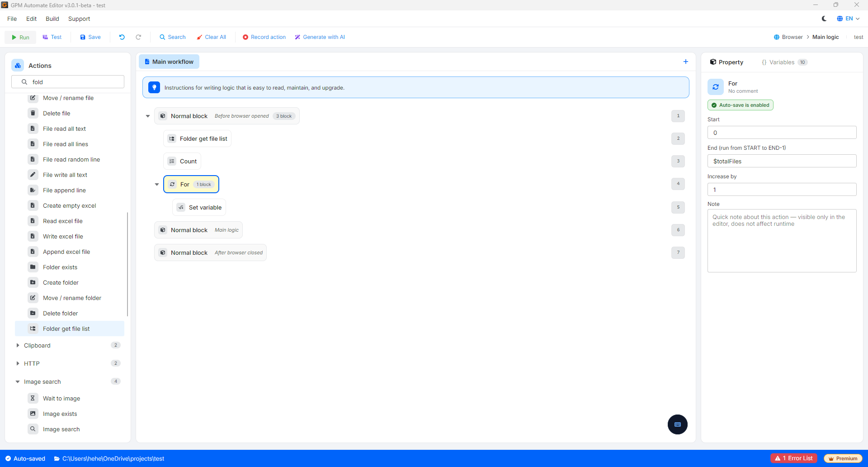Collapse the first Normal block

(148, 116)
